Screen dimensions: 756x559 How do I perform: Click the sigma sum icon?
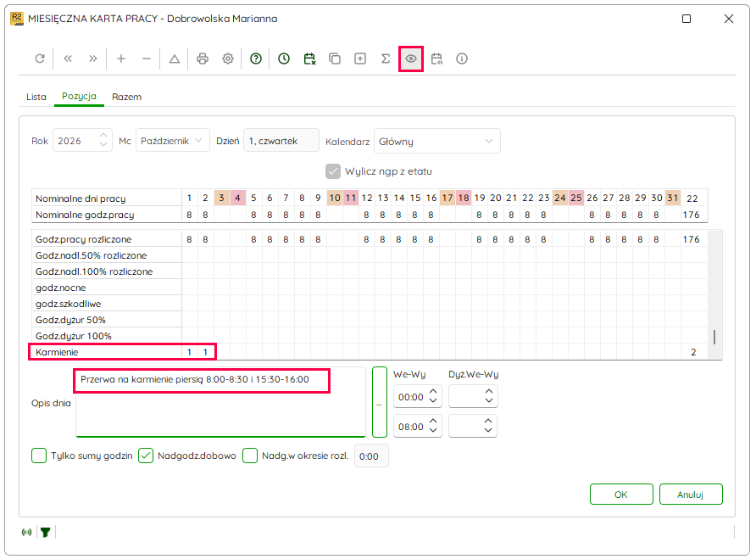(386, 59)
